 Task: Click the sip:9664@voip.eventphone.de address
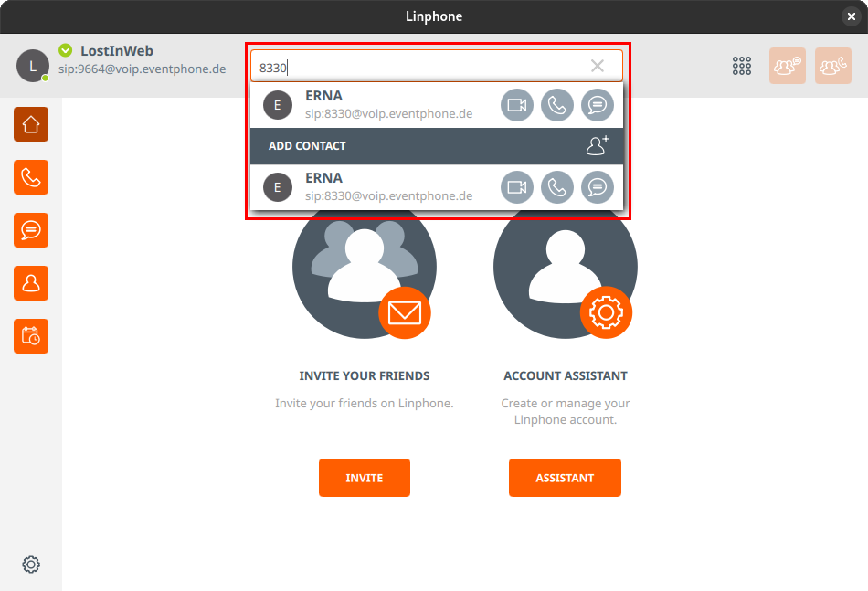tap(143, 69)
